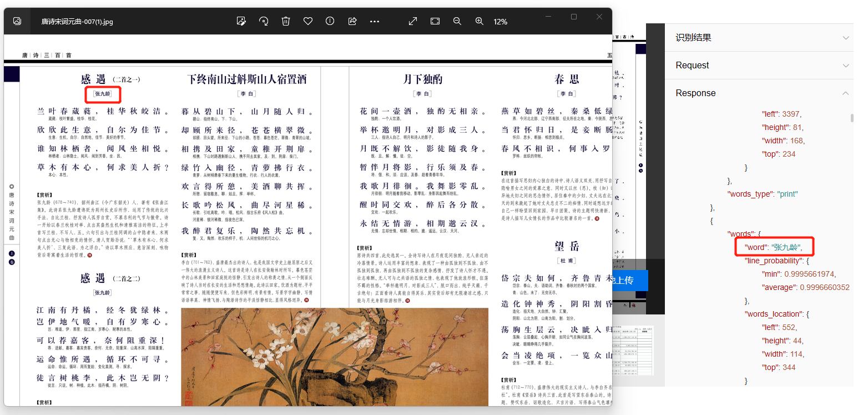
Task: Enter full screen with diagonal arrows icon
Action: pos(413,21)
